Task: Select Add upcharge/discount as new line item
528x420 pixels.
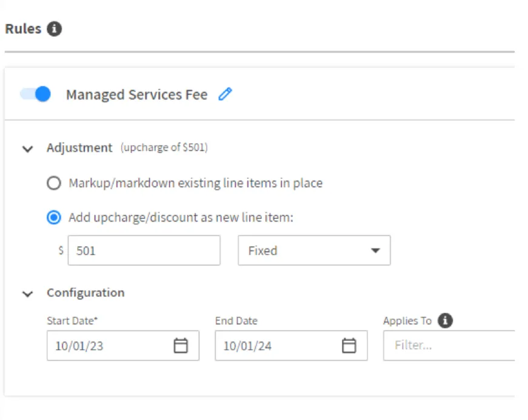Action: [x=54, y=217]
